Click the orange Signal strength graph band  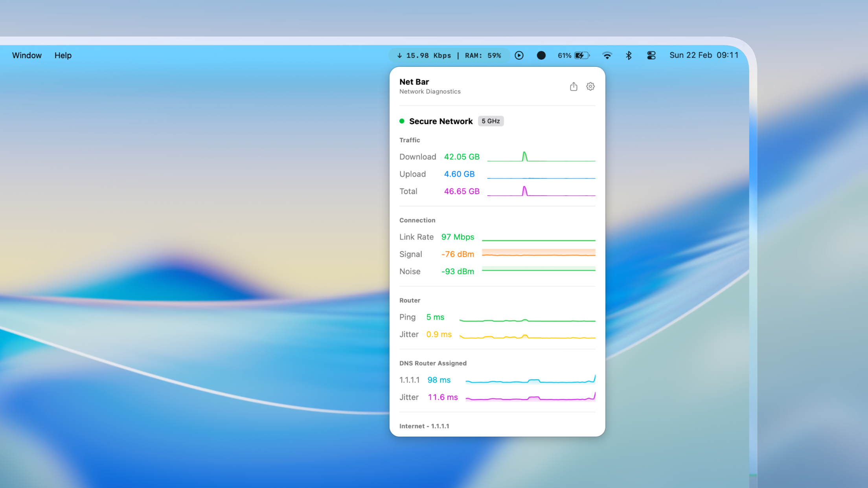click(539, 253)
